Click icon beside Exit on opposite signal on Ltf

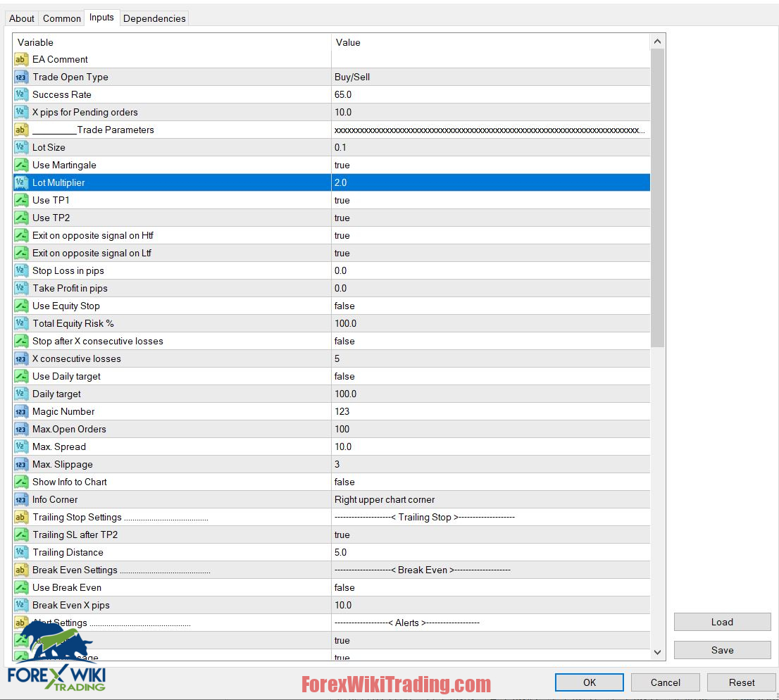tap(21, 254)
